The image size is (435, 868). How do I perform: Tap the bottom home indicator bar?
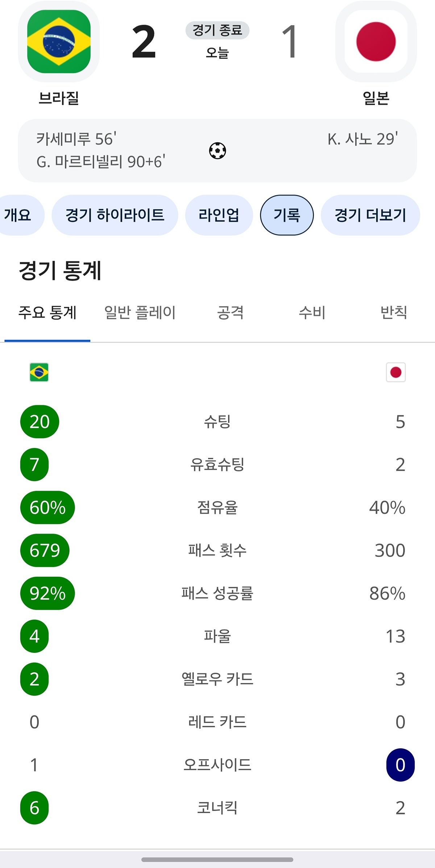click(217, 859)
